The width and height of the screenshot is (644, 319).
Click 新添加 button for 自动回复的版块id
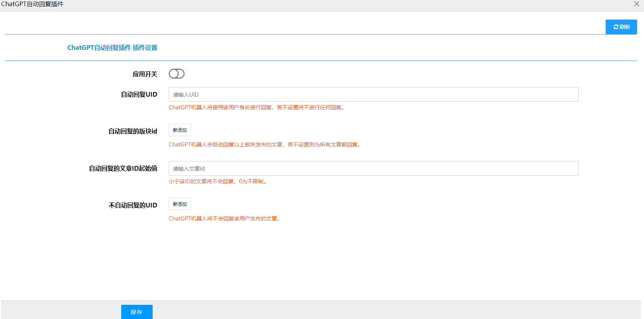click(180, 130)
